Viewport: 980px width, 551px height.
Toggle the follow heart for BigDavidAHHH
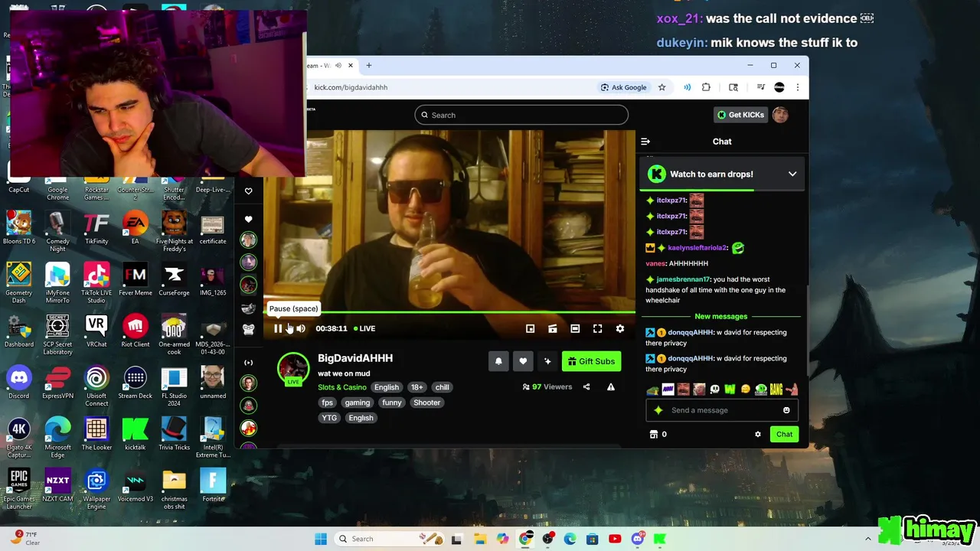(x=523, y=361)
